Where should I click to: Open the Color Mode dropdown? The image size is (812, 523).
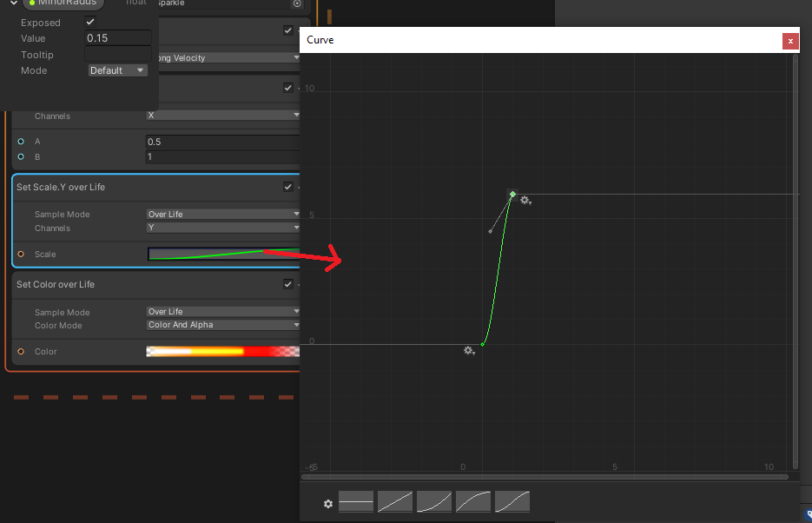tap(223, 325)
